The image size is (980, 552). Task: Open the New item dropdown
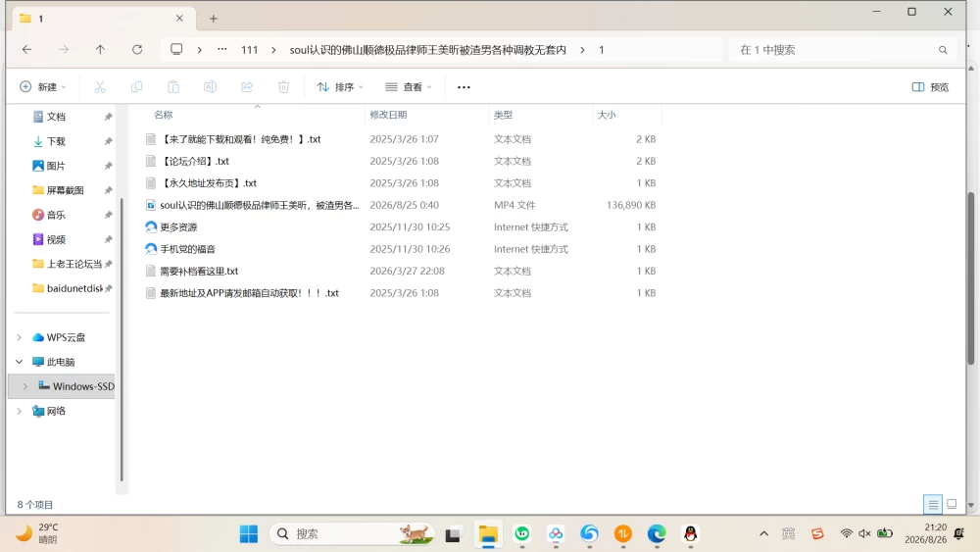(42, 87)
